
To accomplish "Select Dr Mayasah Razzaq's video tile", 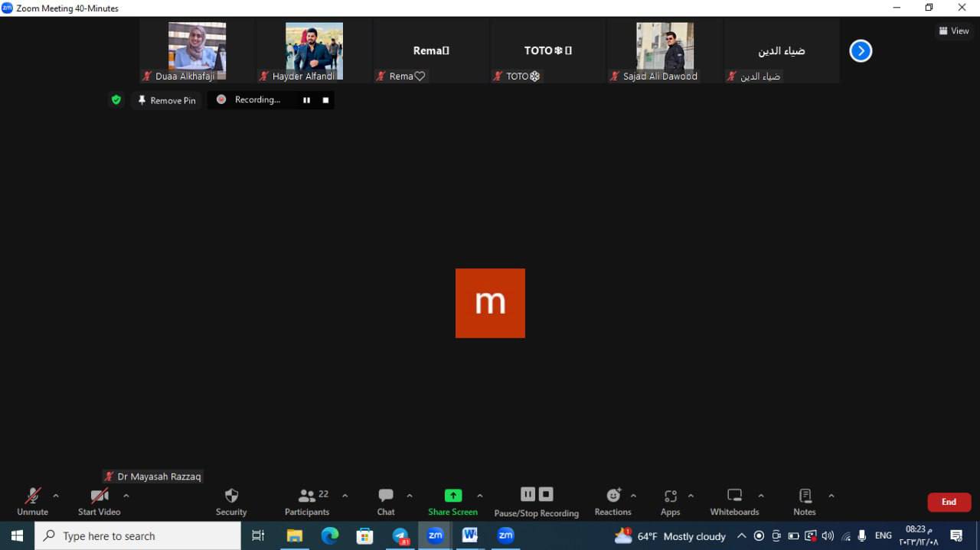I will point(490,302).
